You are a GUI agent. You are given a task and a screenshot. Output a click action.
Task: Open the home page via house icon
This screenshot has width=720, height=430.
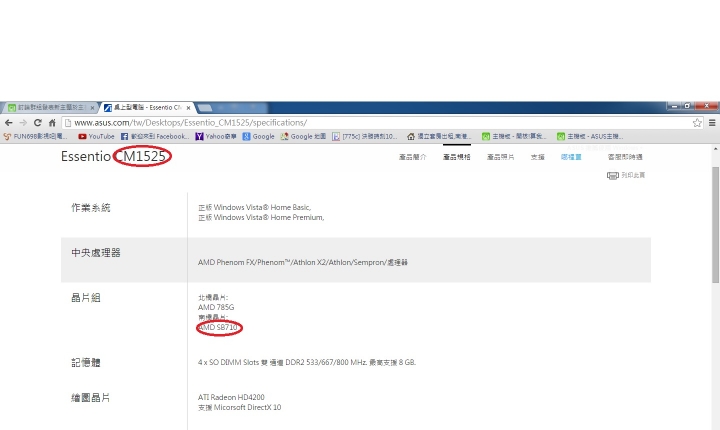(52, 123)
